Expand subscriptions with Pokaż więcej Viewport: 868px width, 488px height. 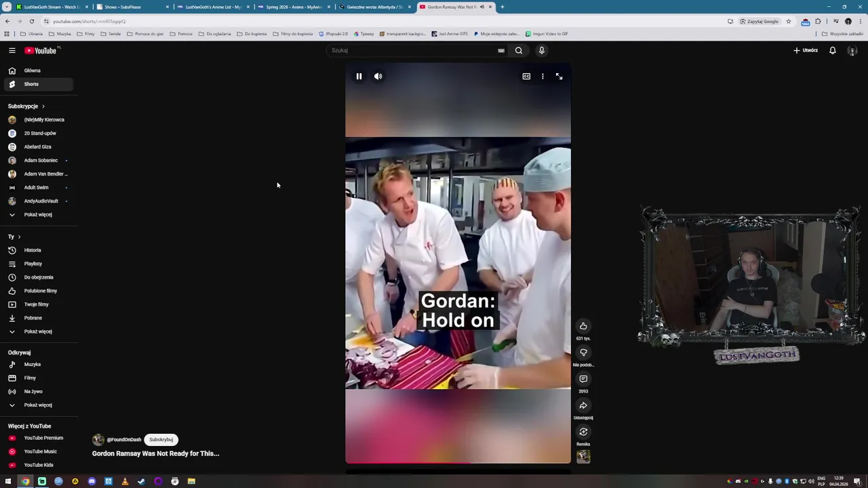(x=38, y=215)
